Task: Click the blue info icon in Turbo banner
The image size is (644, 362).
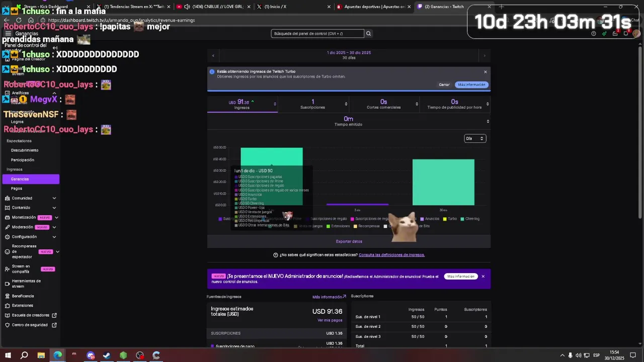Action: (x=212, y=72)
